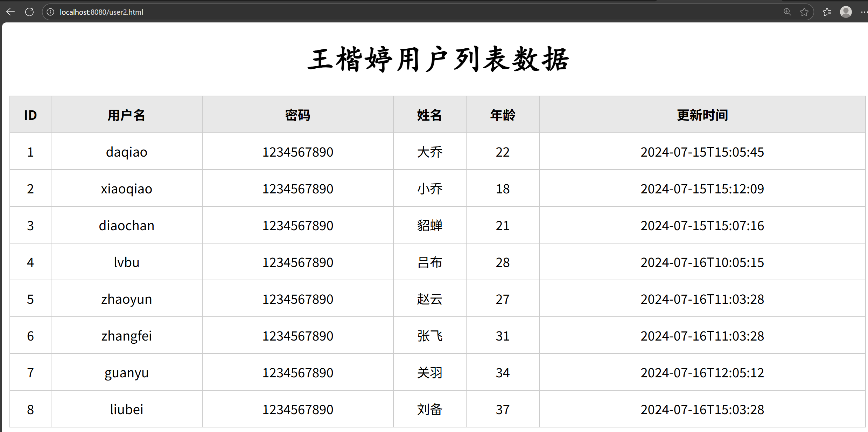Viewport: 868px width, 432px height.
Task: Open the zoom magnifier icon
Action: [x=787, y=12]
